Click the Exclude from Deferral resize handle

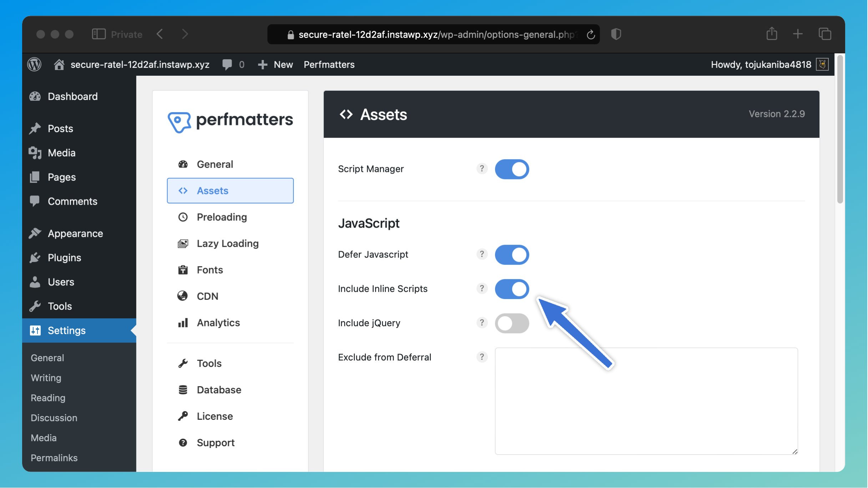pos(794,452)
